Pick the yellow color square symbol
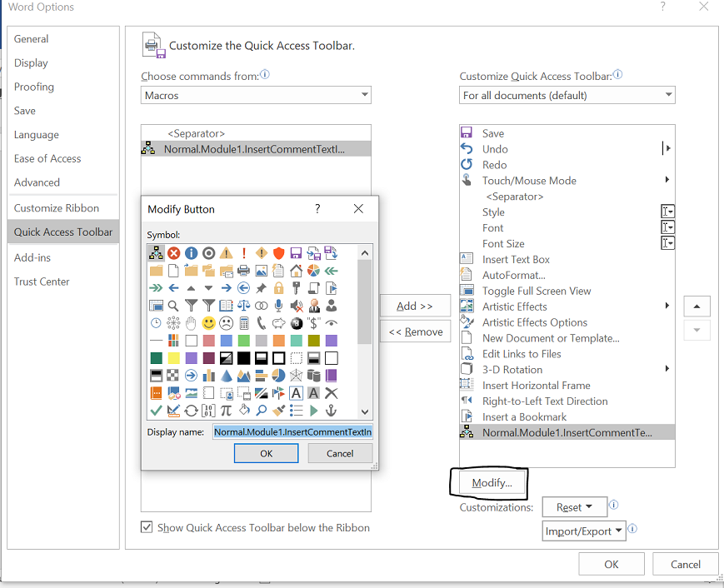The image size is (724, 588). coord(173,358)
